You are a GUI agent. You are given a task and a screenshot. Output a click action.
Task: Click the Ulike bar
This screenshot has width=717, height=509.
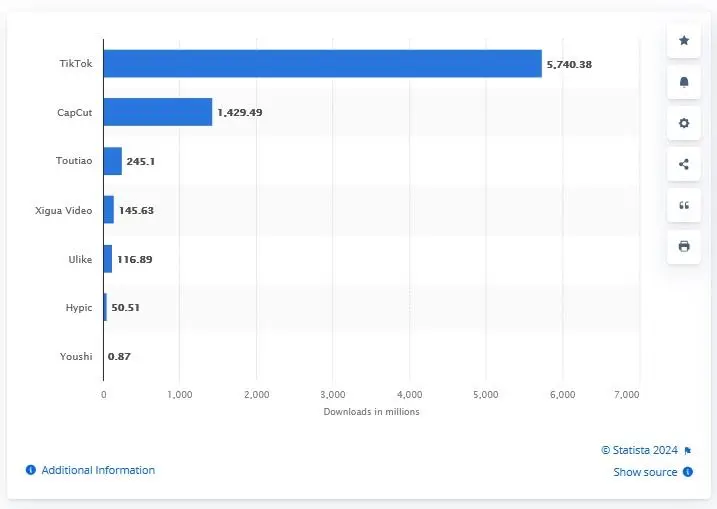[107, 259]
